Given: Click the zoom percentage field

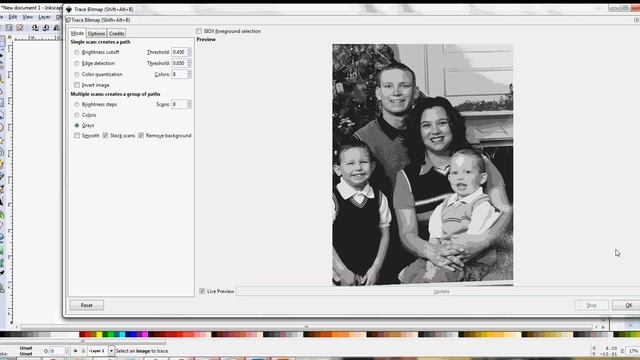Looking at the screenshot, I should coord(633,351).
